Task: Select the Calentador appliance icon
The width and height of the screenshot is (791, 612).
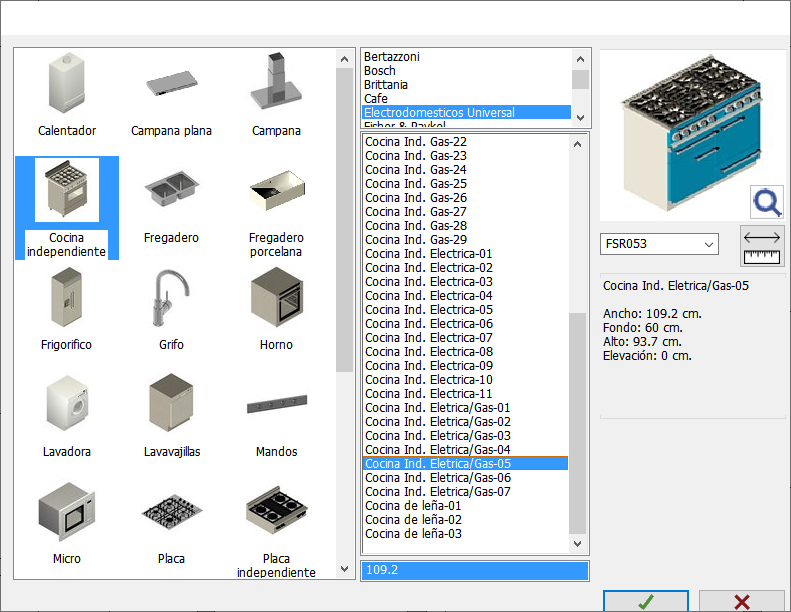Action: [67, 84]
